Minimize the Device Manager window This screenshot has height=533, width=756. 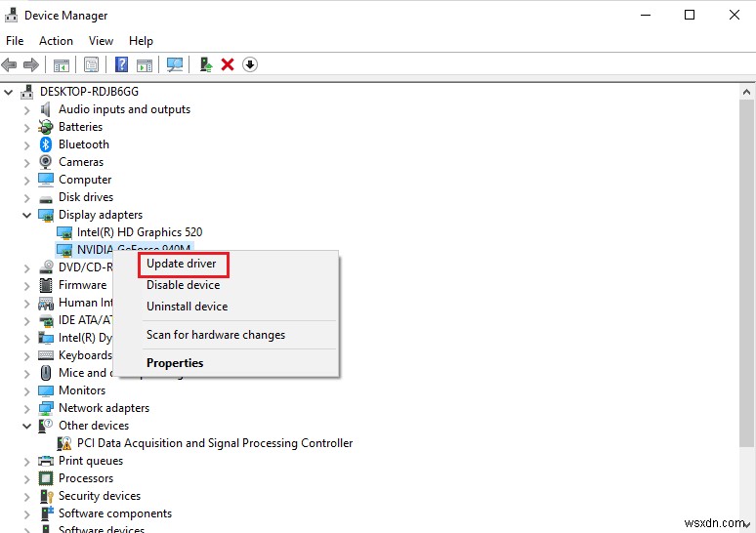point(645,15)
